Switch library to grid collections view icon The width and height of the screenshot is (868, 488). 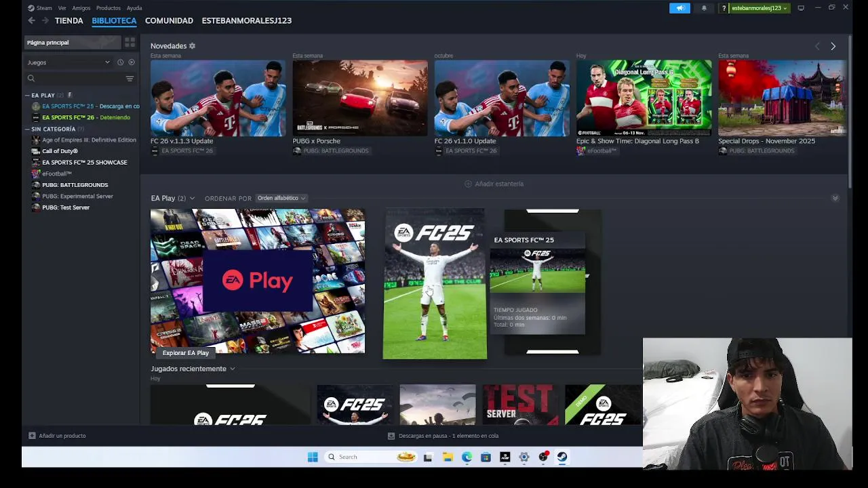(130, 43)
